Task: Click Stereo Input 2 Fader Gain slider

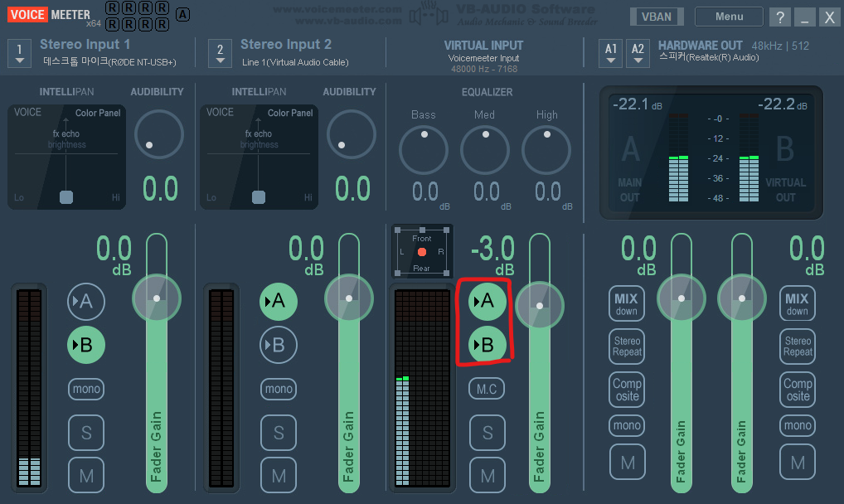Action: [349, 363]
